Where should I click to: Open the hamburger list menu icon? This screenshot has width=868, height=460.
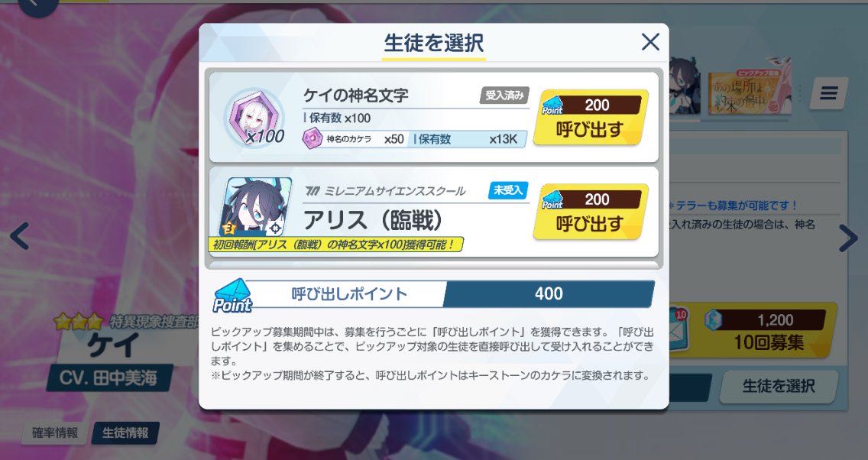[828, 93]
